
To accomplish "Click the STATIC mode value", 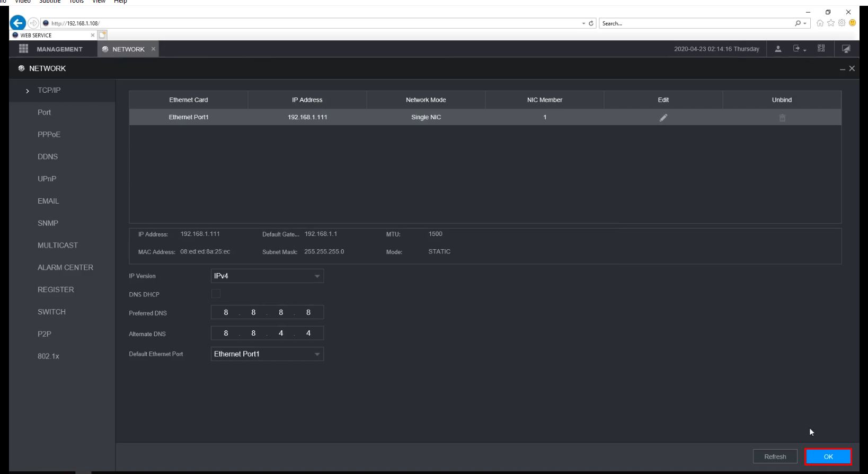I will [x=439, y=252].
